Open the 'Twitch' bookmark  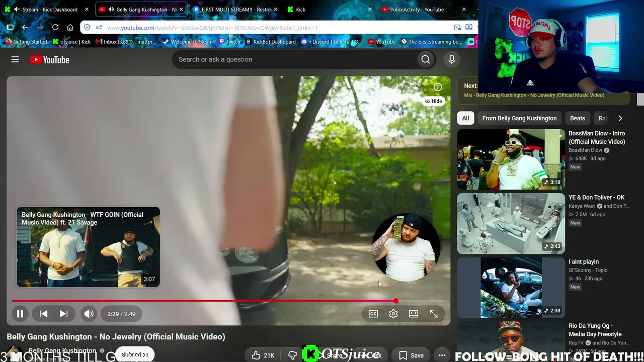click(x=229, y=42)
